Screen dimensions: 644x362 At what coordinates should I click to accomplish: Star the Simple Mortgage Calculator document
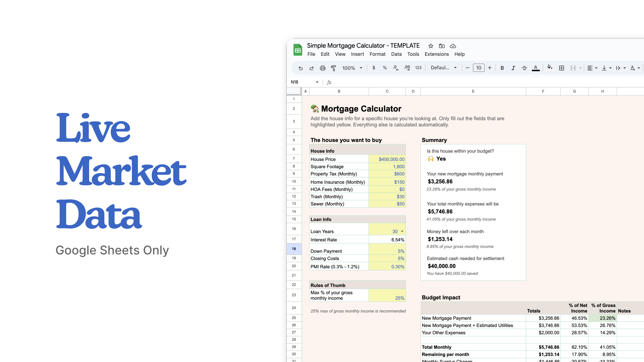431,46
